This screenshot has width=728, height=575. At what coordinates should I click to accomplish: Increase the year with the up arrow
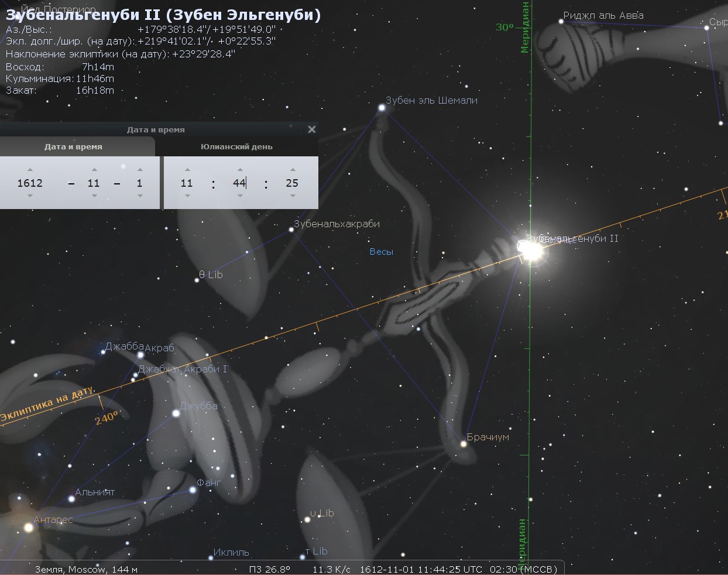tap(30, 170)
